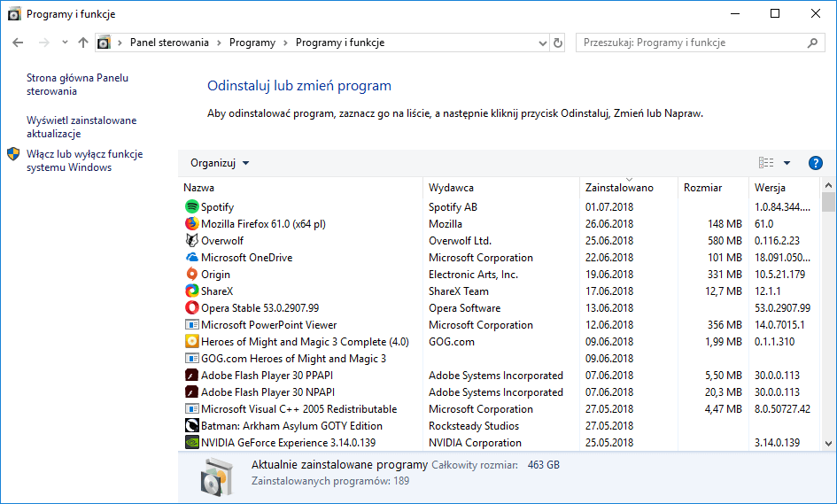Expand chevron before Panel sterowania breadcrumb

coord(120,43)
